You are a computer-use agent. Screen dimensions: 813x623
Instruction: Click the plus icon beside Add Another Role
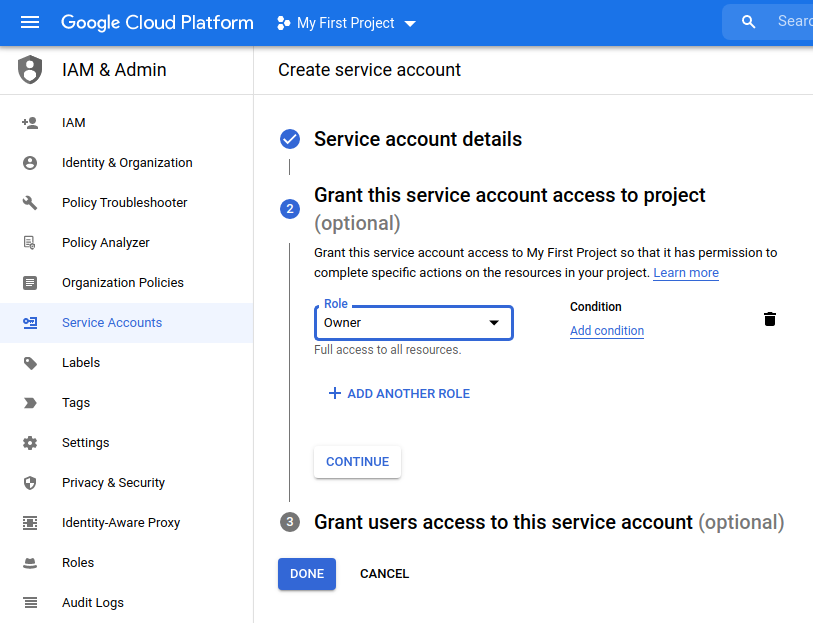(334, 394)
